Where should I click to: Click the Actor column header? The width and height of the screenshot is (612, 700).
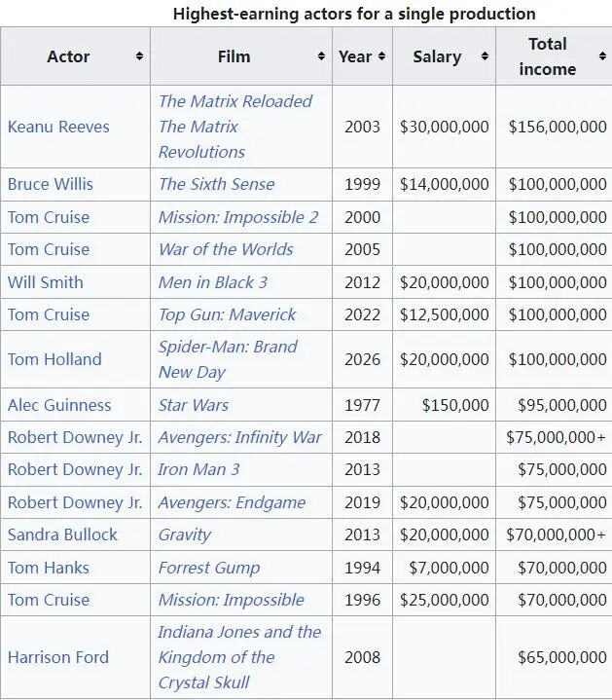point(75,56)
